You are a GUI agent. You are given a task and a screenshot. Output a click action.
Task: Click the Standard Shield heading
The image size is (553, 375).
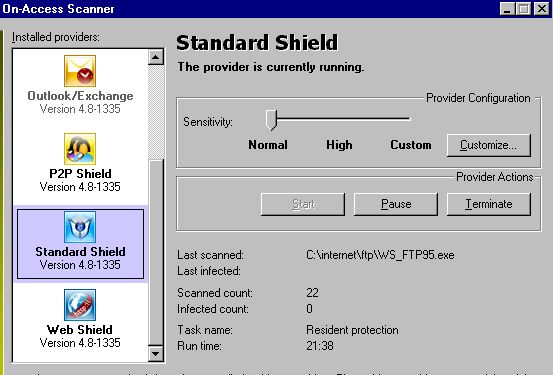(x=257, y=43)
